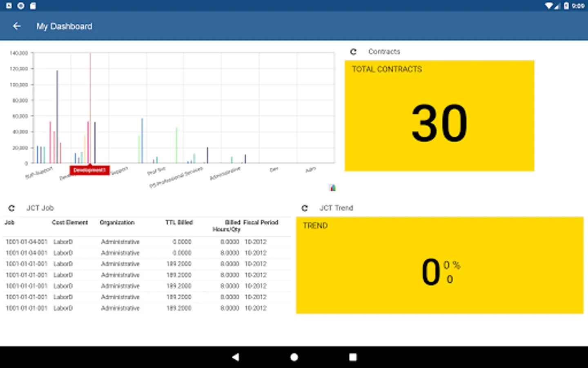The height and width of the screenshot is (368, 588).
Task: Select first row job 1001-01-04-001
Action: coord(147,242)
